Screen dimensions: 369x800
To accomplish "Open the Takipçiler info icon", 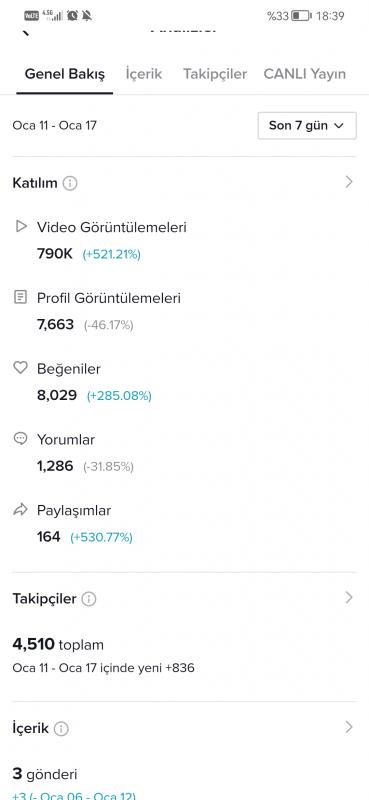I will (x=89, y=599).
